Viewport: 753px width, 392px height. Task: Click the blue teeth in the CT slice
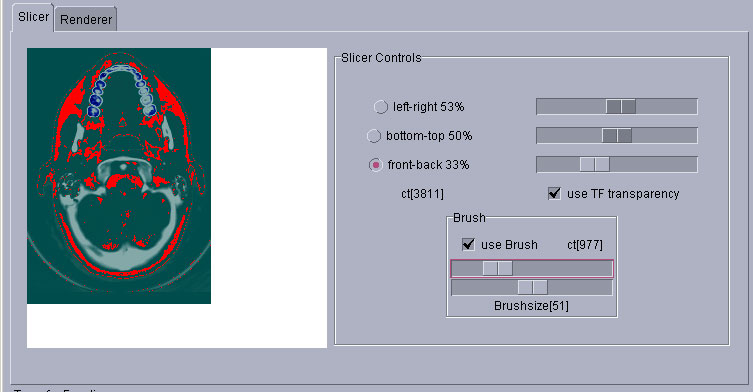click(96, 101)
